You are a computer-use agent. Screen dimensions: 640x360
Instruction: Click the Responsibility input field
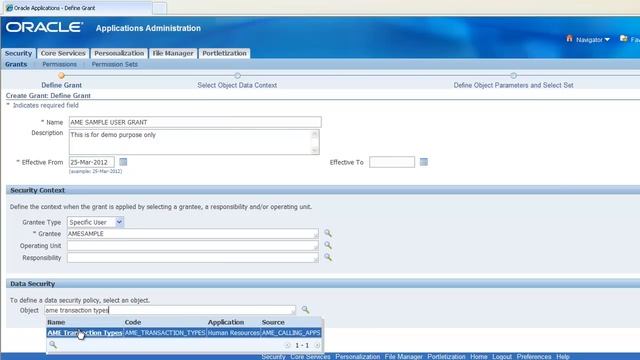click(x=193, y=258)
